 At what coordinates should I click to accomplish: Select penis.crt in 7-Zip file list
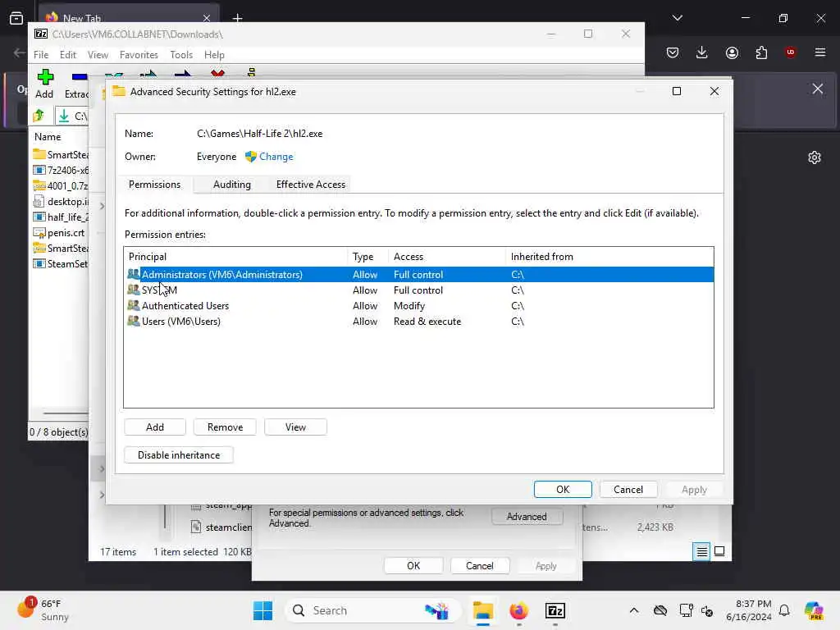click(x=60, y=232)
